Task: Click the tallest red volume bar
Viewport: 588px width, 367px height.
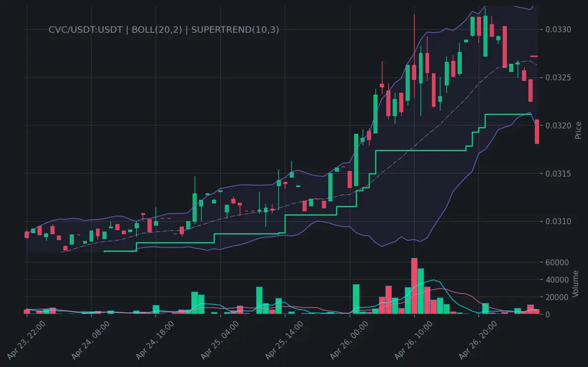Action: [415, 286]
